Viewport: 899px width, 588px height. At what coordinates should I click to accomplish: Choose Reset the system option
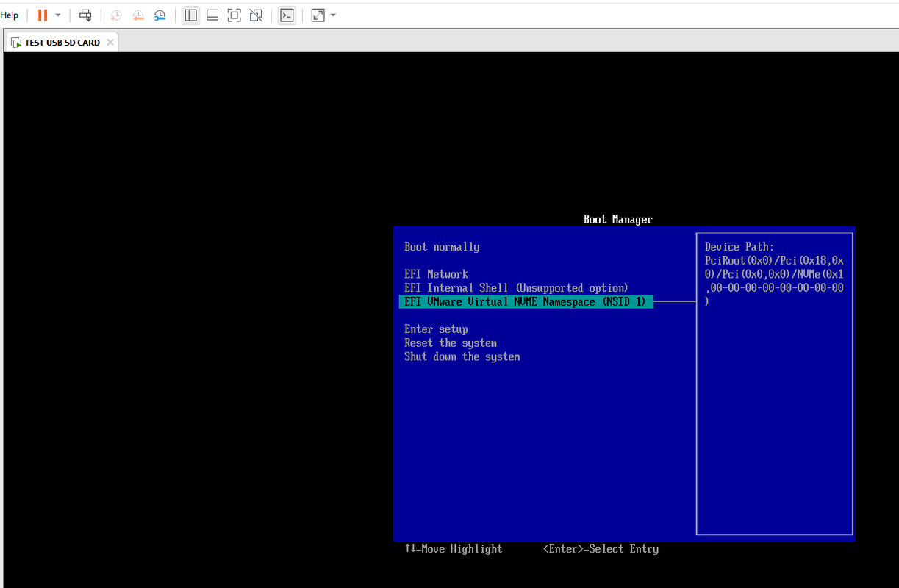[451, 343]
